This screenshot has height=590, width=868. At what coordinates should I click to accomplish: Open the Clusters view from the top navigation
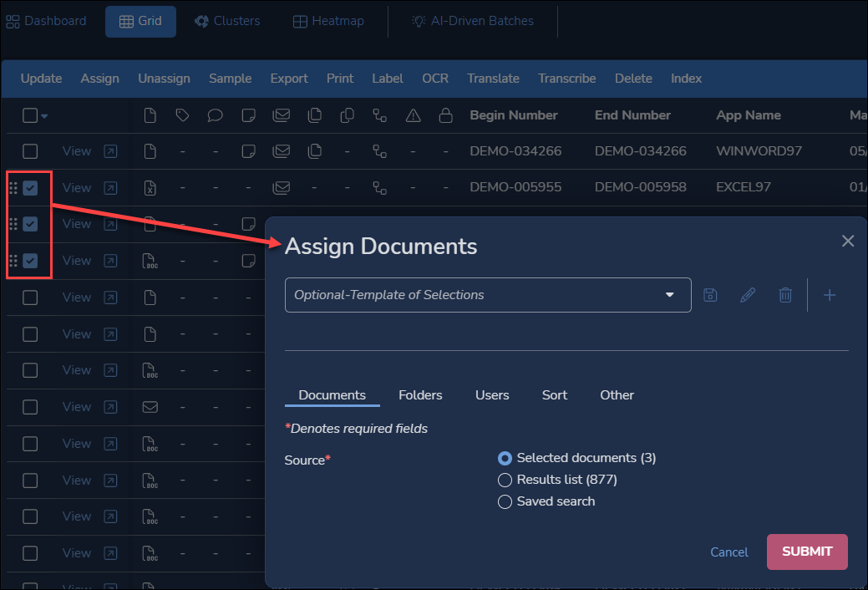tap(227, 21)
